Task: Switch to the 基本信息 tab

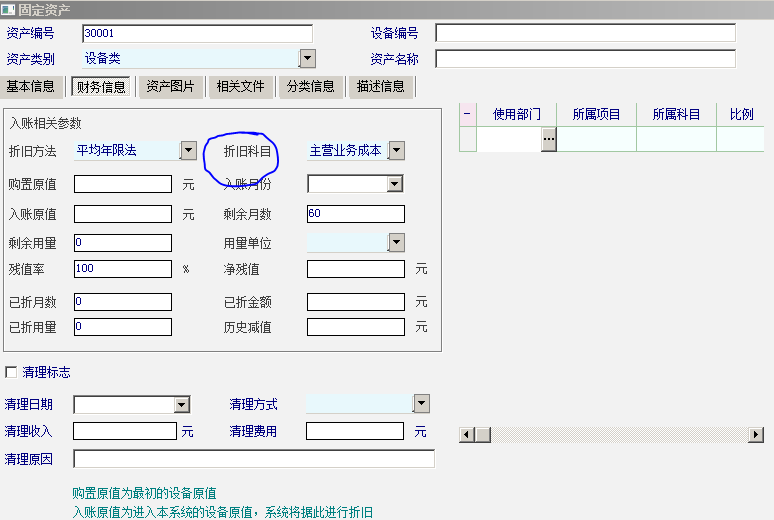Action: coord(31,86)
